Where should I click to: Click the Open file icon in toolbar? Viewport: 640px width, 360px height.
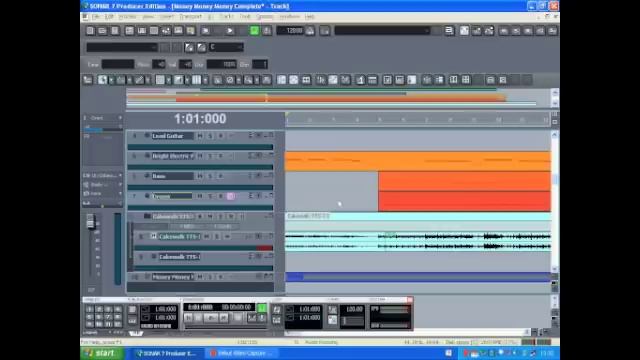102,31
